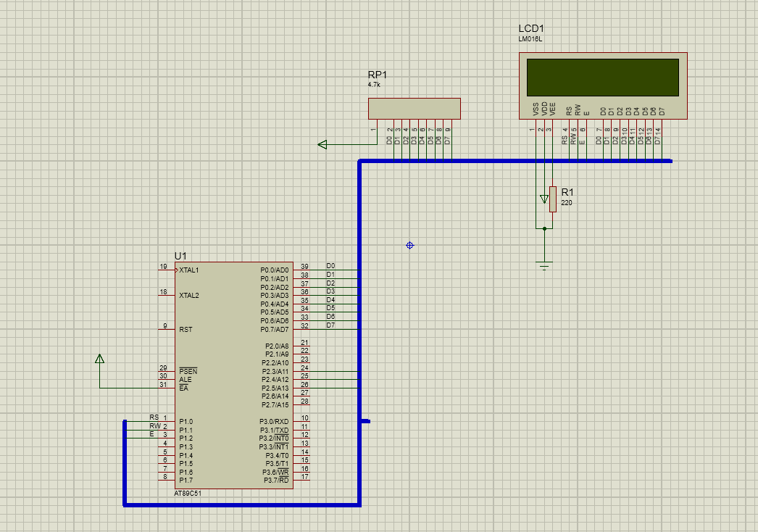Click the P1.7 pin label
The height and width of the screenshot is (532, 758).
(186, 481)
